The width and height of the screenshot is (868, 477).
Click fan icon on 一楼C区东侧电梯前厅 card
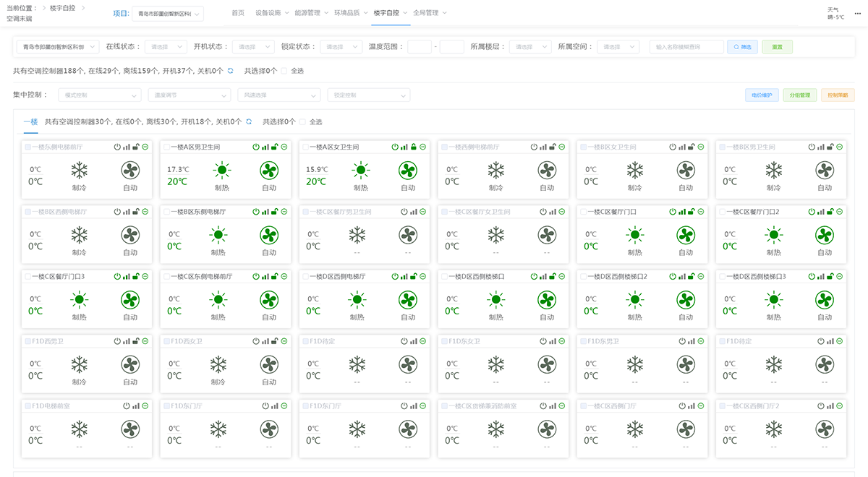(269, 301)
